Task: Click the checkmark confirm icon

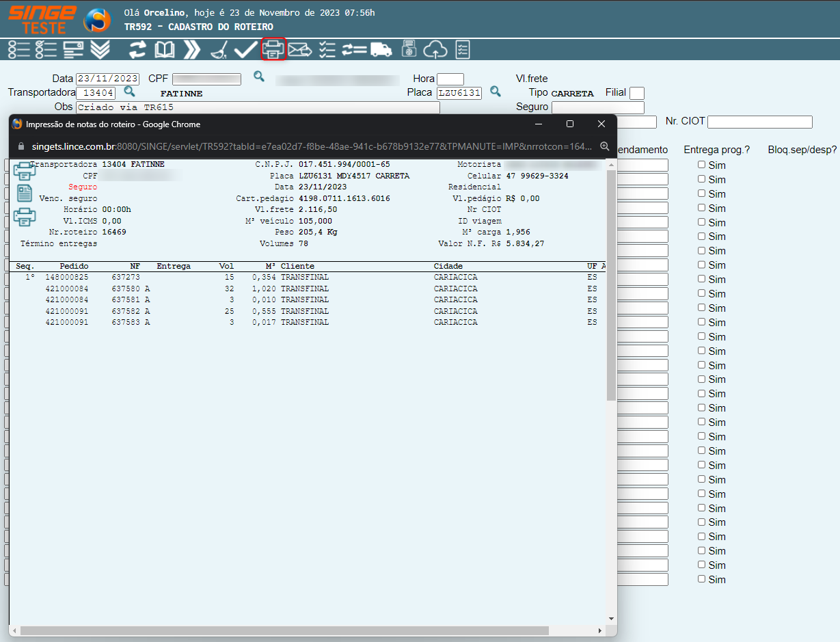Action: point(245,49)
